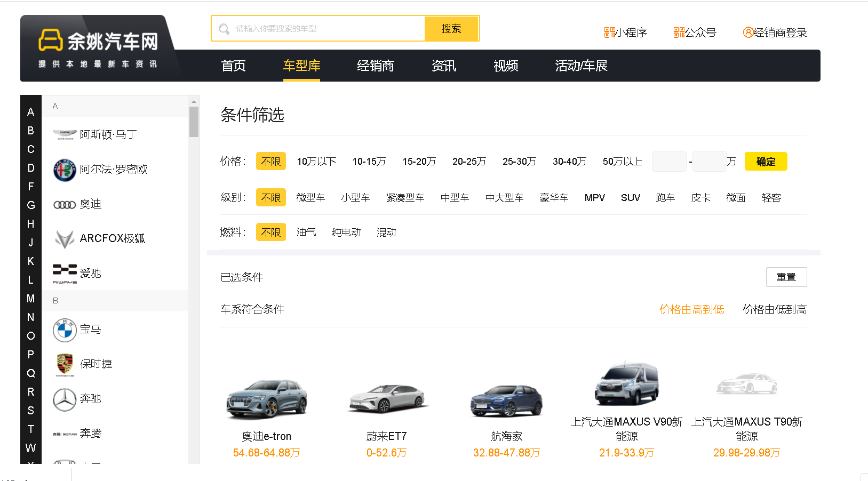Image resolution: width=868 pixels, height=481 pixels.
Task: Open the 公众号 QR code icon
Action: pyautogui.click(x=679, y=33)
